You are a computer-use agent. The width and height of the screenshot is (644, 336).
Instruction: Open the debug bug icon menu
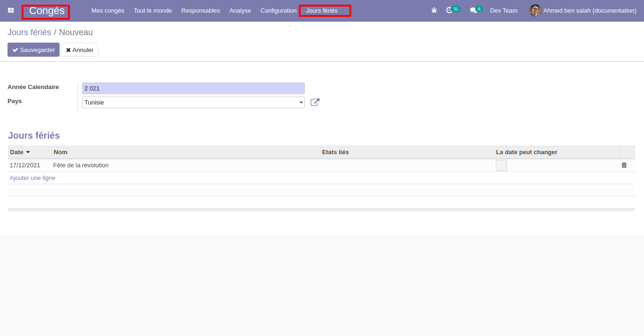tap(434, 10)
